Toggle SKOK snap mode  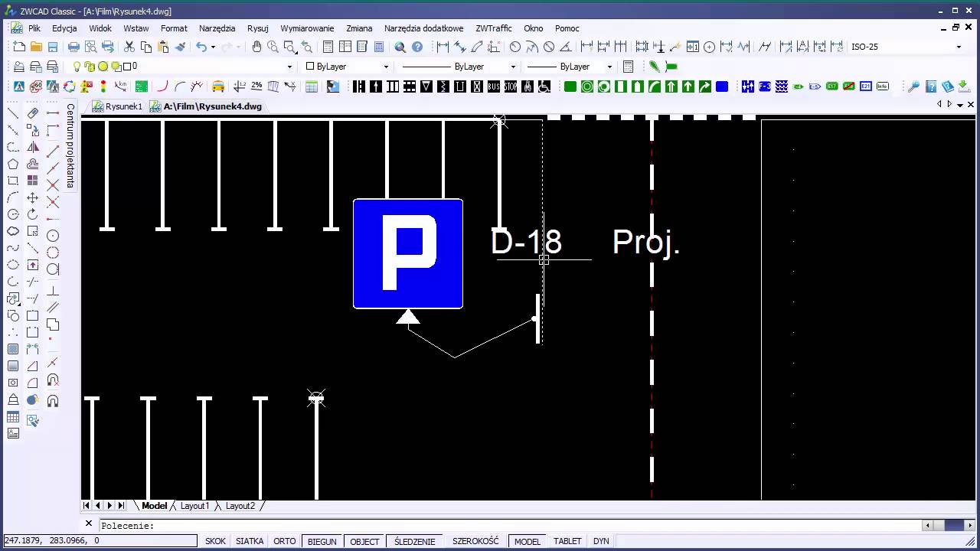tap(215, 541)
